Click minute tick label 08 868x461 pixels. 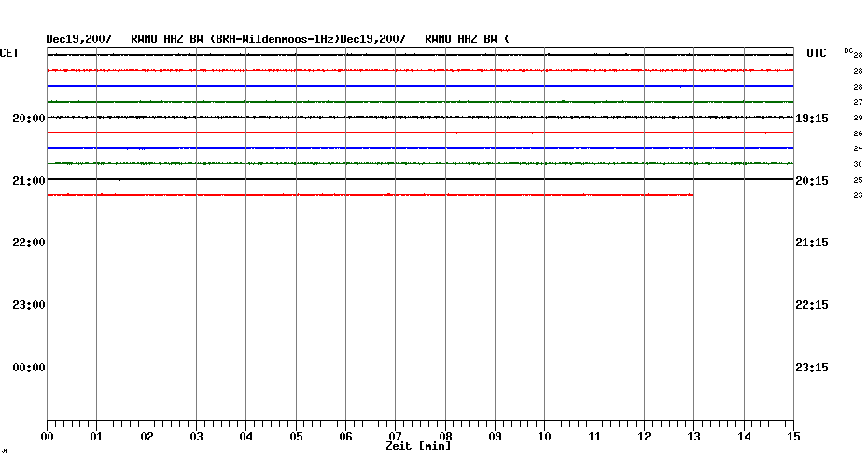[x=445, y=437]
